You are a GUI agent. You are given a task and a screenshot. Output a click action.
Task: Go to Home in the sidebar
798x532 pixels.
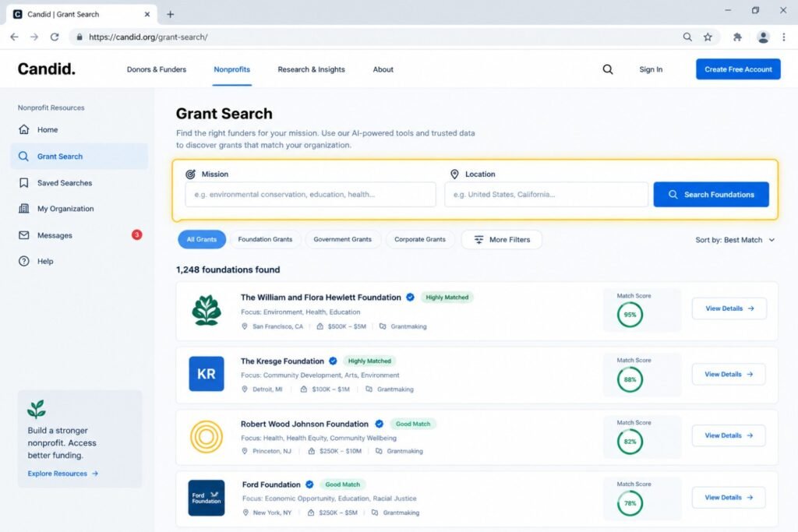(x=79, y=130)
